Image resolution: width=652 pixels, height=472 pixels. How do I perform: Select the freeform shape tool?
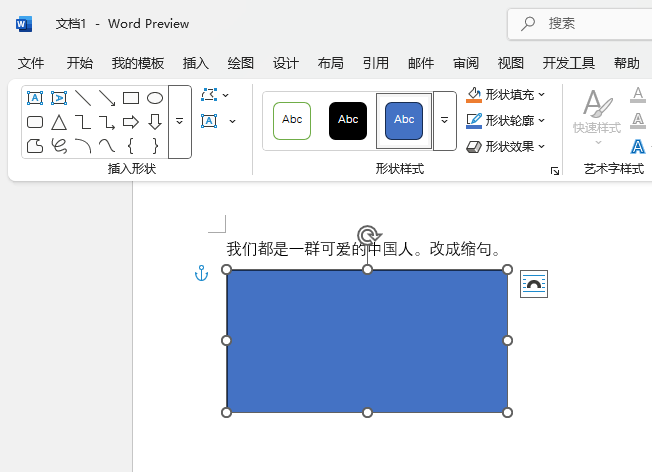(35, 146)
